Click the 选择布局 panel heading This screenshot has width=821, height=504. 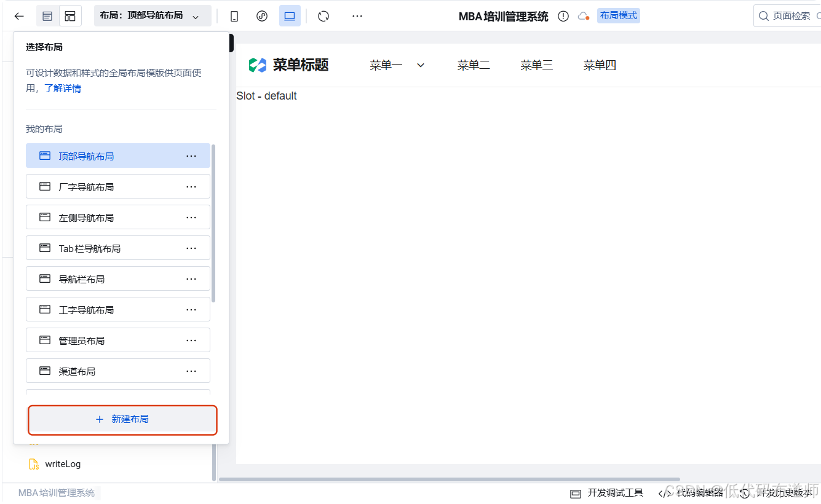coord(44,47)
